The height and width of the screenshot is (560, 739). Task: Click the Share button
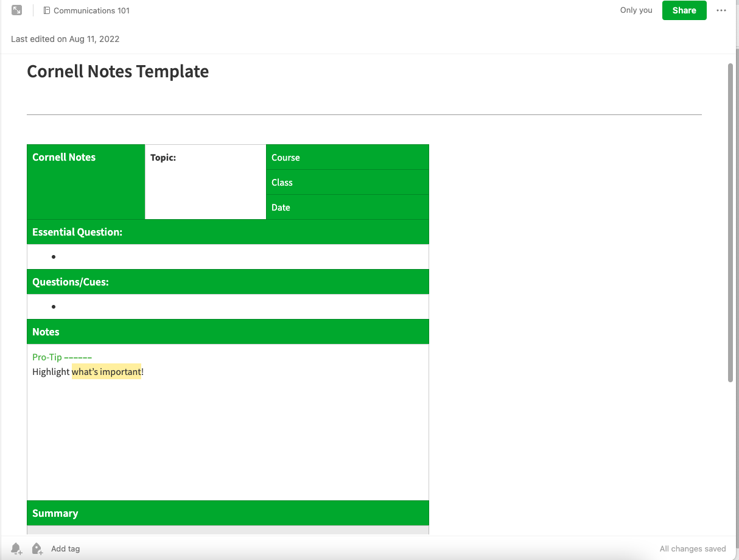pos(684,10)
